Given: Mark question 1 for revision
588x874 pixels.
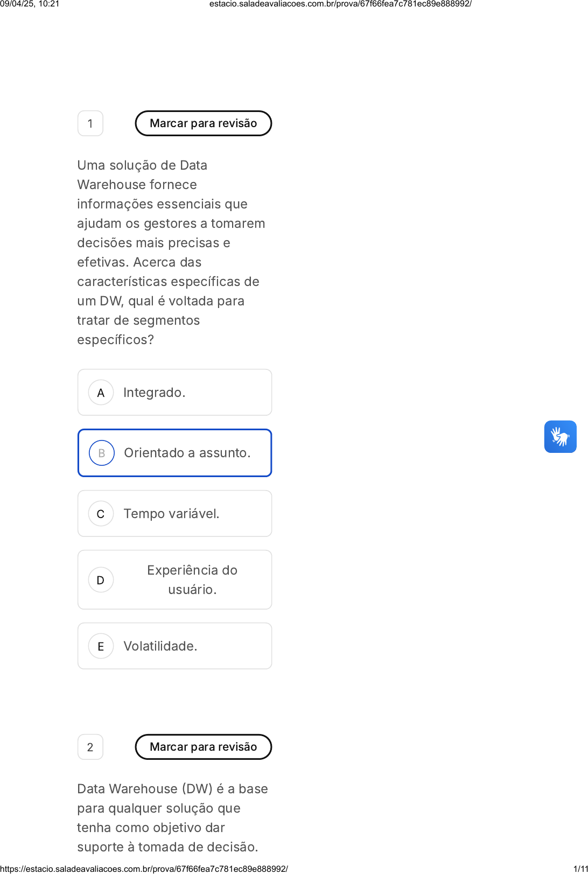Looking at the screenshot, I should click(x=204, y=123).
